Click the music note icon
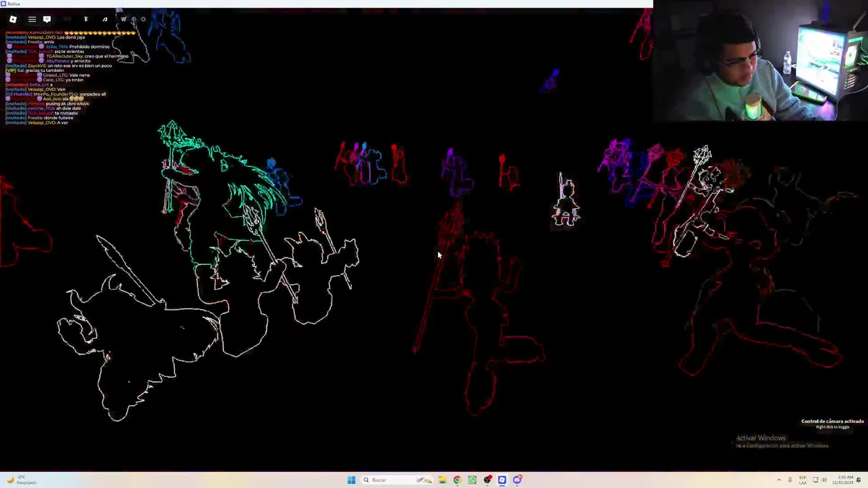 click(x=104, y=19)
